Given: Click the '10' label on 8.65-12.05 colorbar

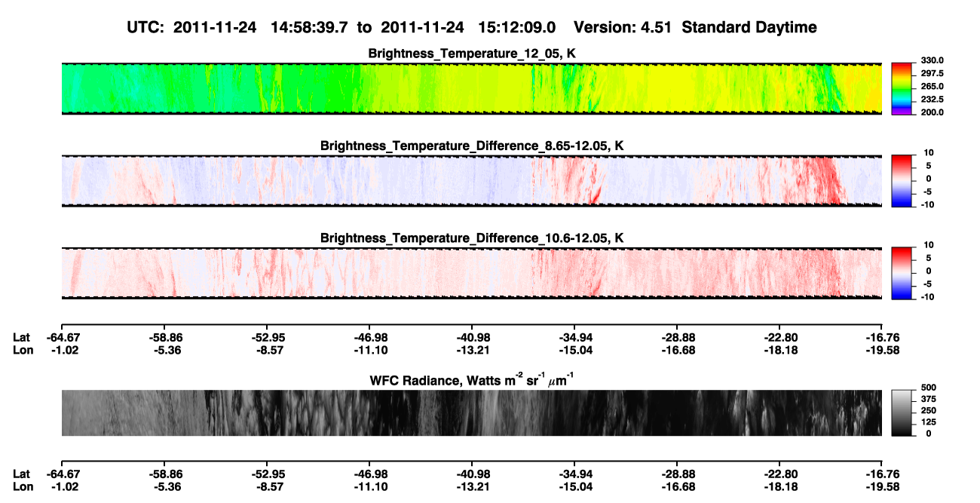Looking at the screenshot, I should (x=929, y=152).
